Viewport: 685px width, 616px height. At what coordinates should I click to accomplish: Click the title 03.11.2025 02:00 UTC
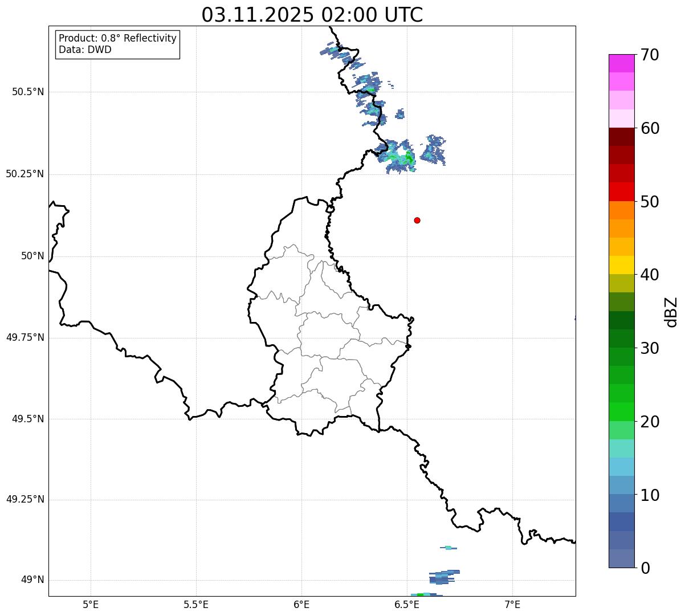[312, 15]
